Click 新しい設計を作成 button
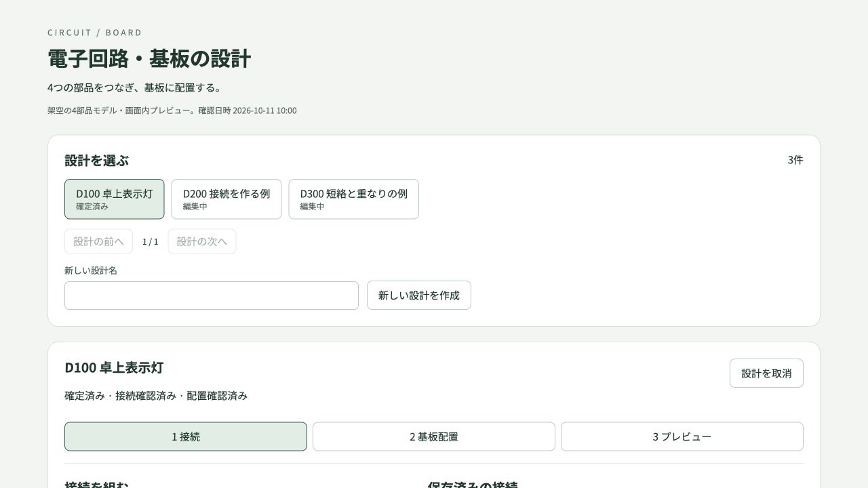Image resolution: width=868 pixels, height=488 pixels. click(419, 296)
